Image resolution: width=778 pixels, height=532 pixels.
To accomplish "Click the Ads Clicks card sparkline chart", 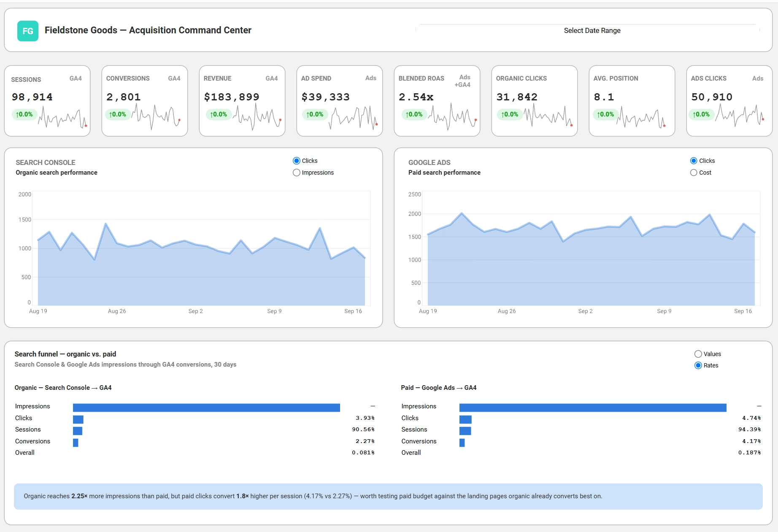I will pyautogui.click(x=740, y=115).
